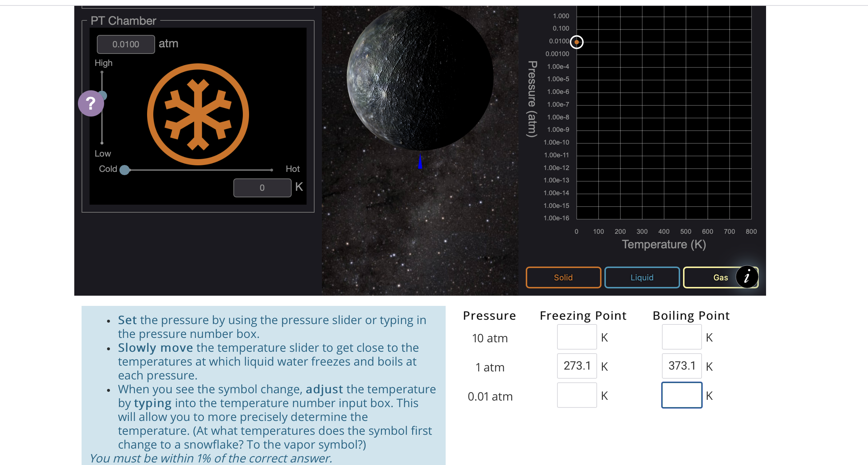Click the 0.01 atm freezing point field

click(577, 395)
